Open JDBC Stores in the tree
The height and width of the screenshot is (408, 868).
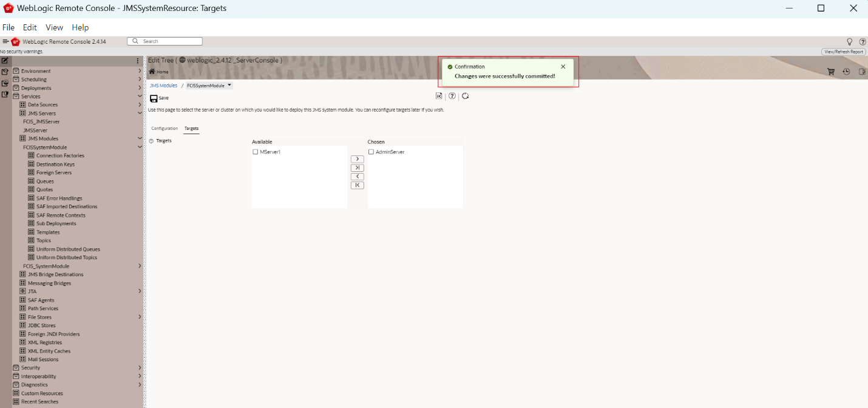(x=41, y=326)
